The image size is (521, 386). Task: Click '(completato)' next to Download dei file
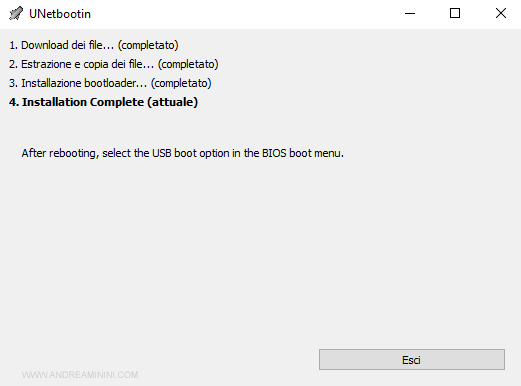coord(148,45)
